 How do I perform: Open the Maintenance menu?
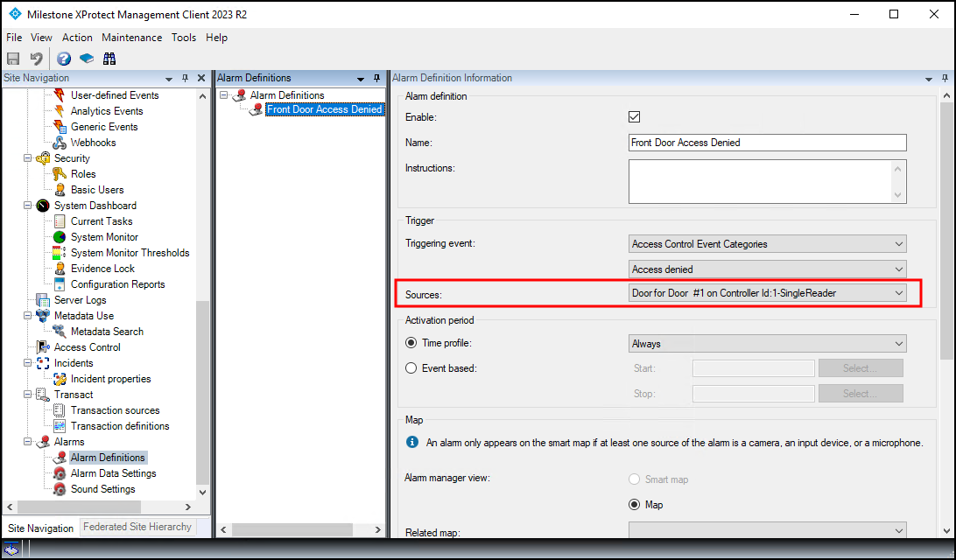(131, 37)
